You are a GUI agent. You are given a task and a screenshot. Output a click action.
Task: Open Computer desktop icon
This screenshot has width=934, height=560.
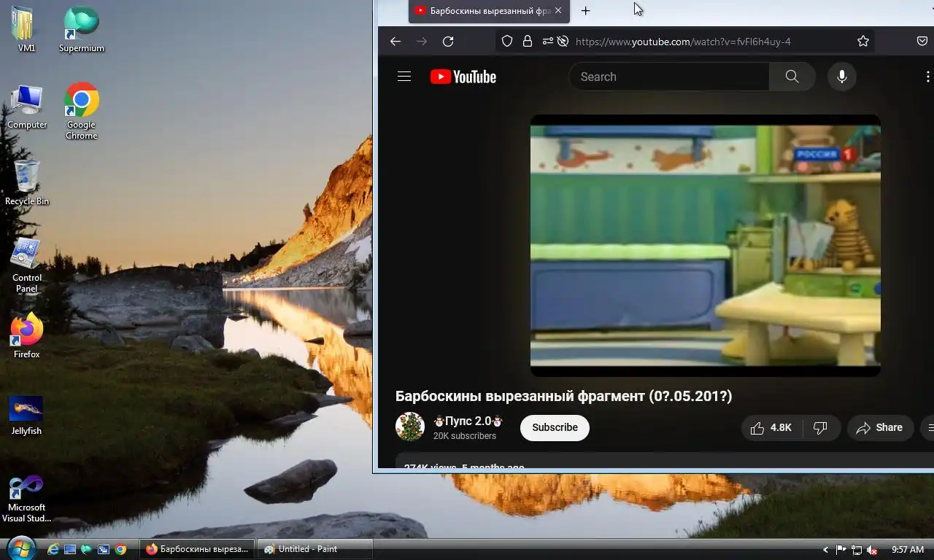point(27,106)
